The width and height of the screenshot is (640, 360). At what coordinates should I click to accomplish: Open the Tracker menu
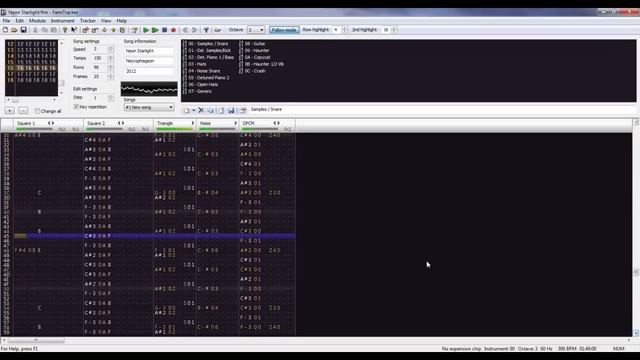point(88,20)
